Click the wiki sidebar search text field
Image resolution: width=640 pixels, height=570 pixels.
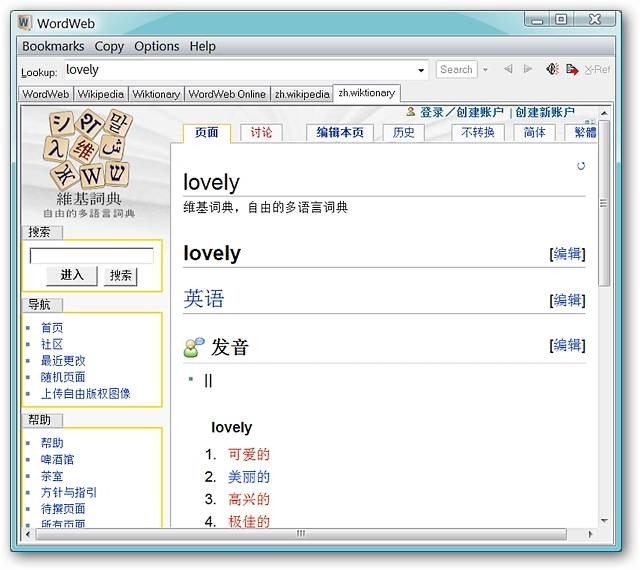pyautogui.click(x=91, y=256)
